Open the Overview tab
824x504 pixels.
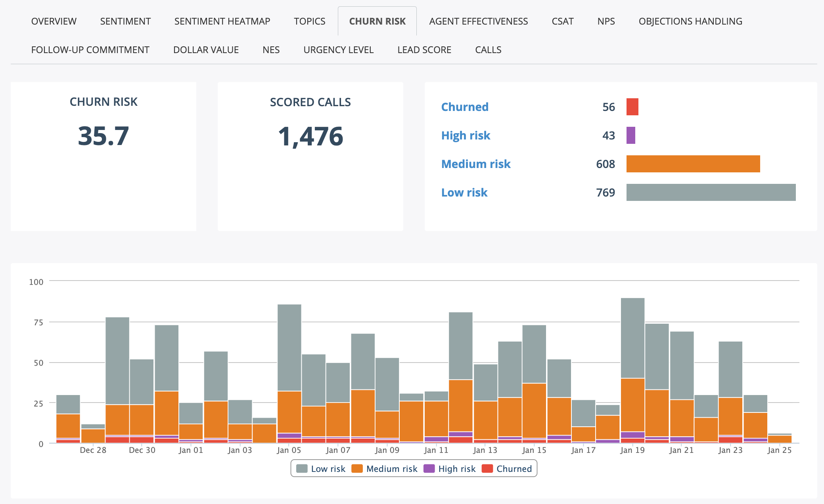(54, 21)
